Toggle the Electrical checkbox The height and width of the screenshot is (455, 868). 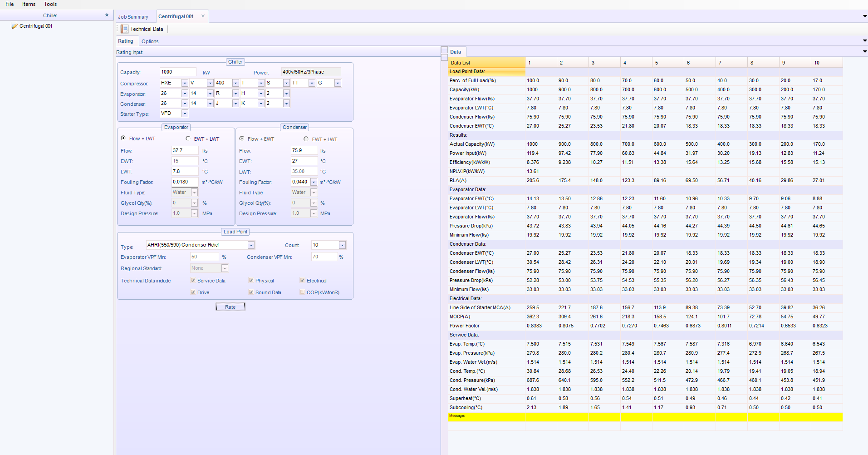tap(303, 281)
